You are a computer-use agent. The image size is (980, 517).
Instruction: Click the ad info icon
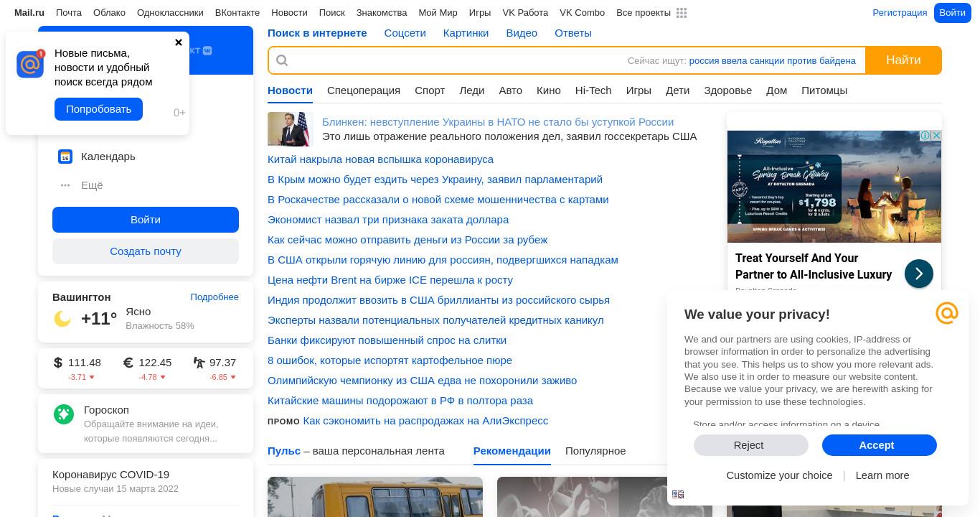click(925, 136)
